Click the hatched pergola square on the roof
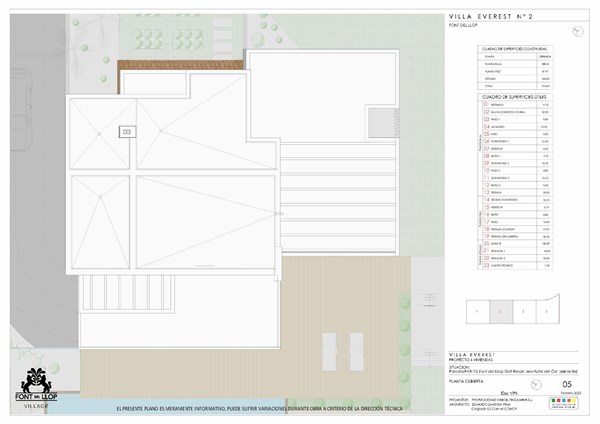 tap(382, 122)
